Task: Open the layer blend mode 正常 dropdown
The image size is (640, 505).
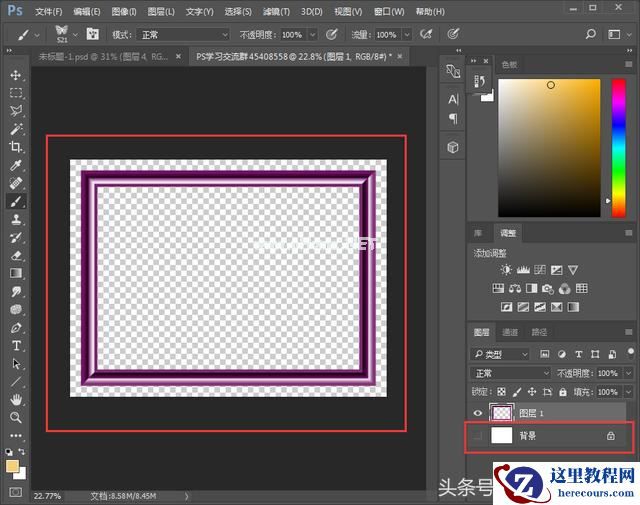Action: [512, 373]
